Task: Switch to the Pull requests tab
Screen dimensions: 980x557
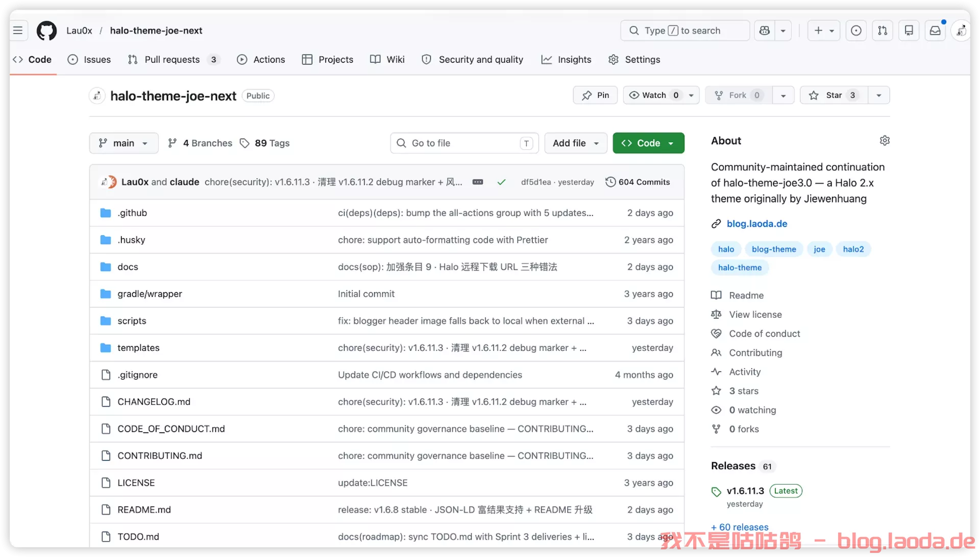Action: 172,60
